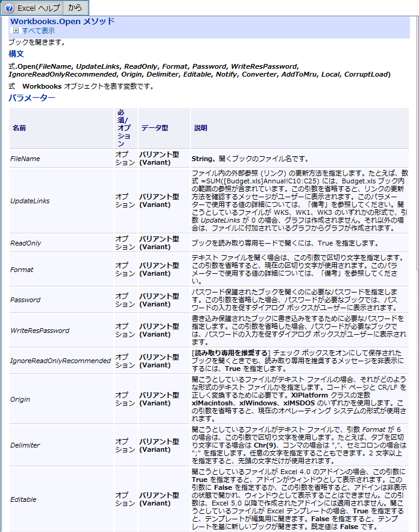The image size is (419, 532).
Task: Select the Workbooks.Open メソッド heading
Action: (x=62, y=21)
